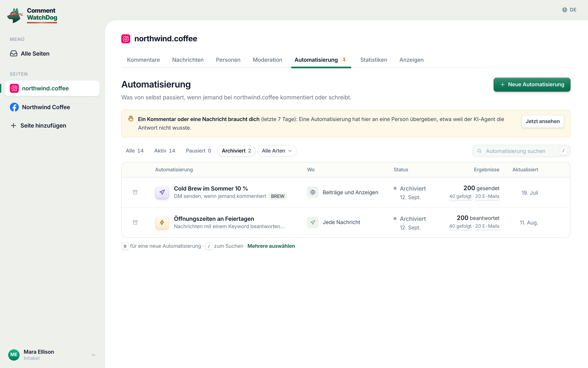
Task: Click send icon next to Jede Nachricht
Action: pos(313,222)
